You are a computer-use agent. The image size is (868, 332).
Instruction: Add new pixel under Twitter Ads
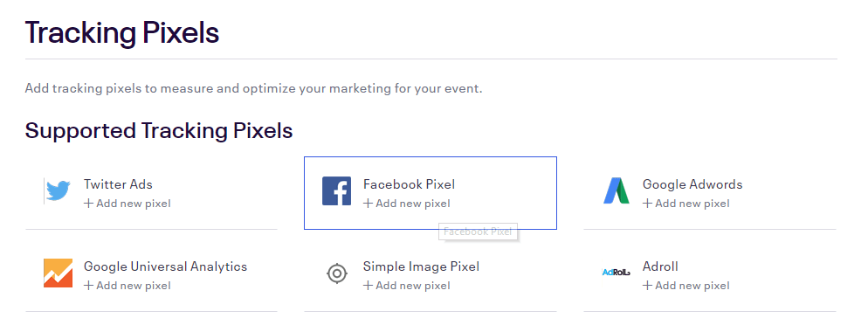(127, 204)
